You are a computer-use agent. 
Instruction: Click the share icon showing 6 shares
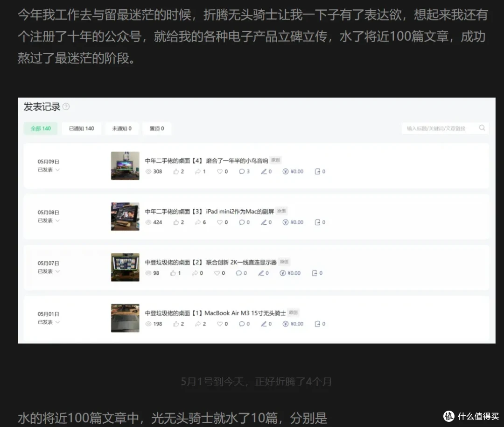point(198,222)
